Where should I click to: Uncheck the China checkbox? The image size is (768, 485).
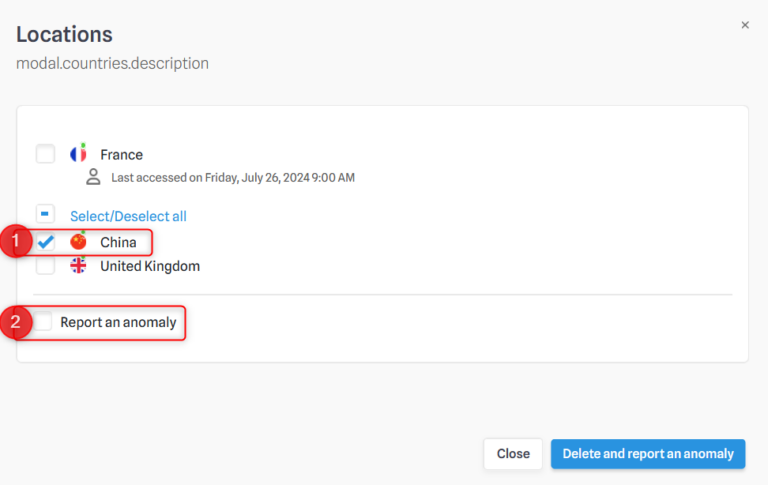[x=45, y=242]
